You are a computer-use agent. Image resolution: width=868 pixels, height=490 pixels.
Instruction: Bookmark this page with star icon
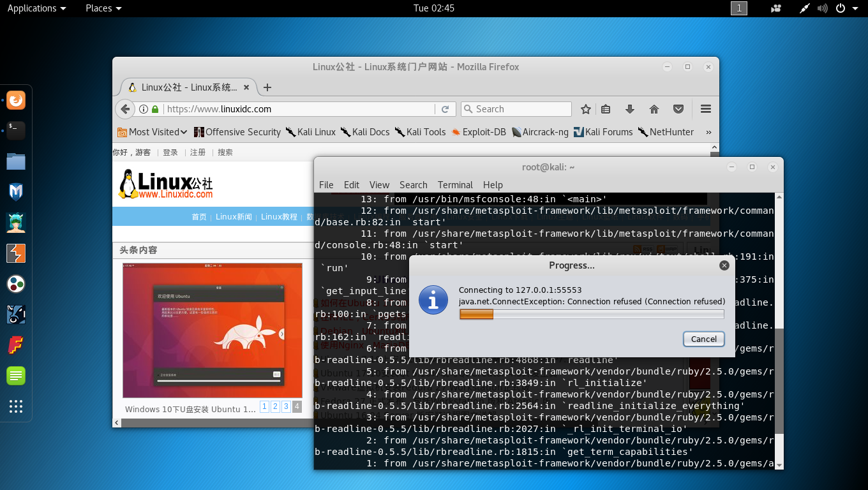click(x=585, y=109)
